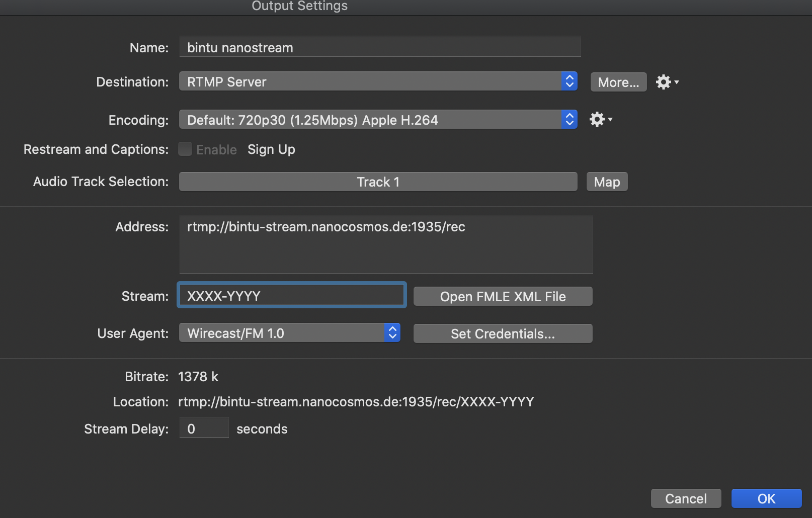812x518 pixels.
Task: Open the Encoding preset dropdown
Action: (x=378, y=120)
